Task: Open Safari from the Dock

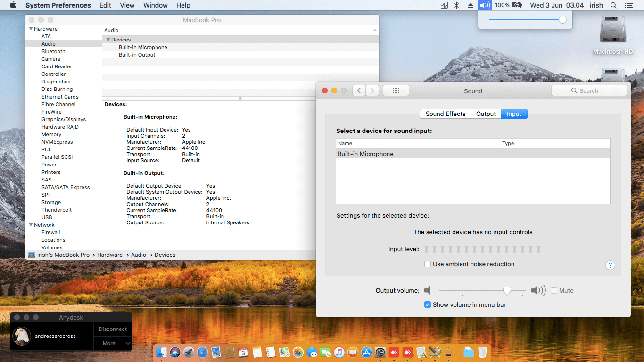Action: point(203,352)
